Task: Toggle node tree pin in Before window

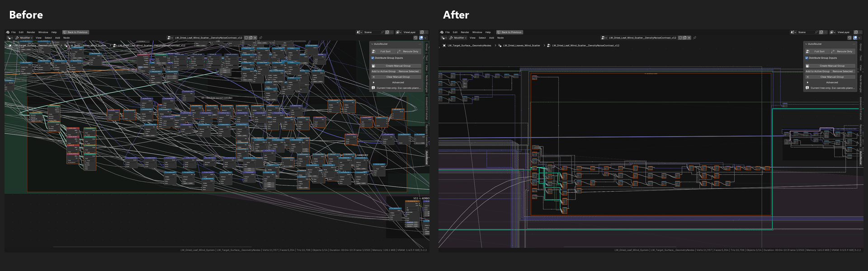Action: [260, 38]
